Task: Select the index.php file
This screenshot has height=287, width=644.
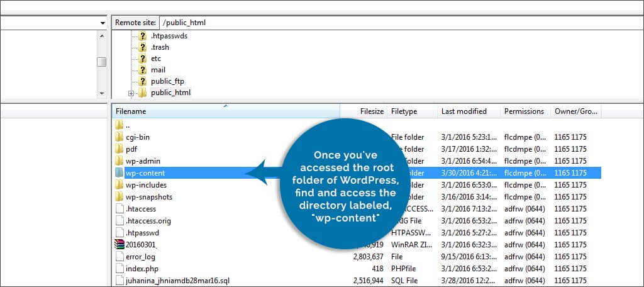Action: pyautogui.click(x=141, y=269)
